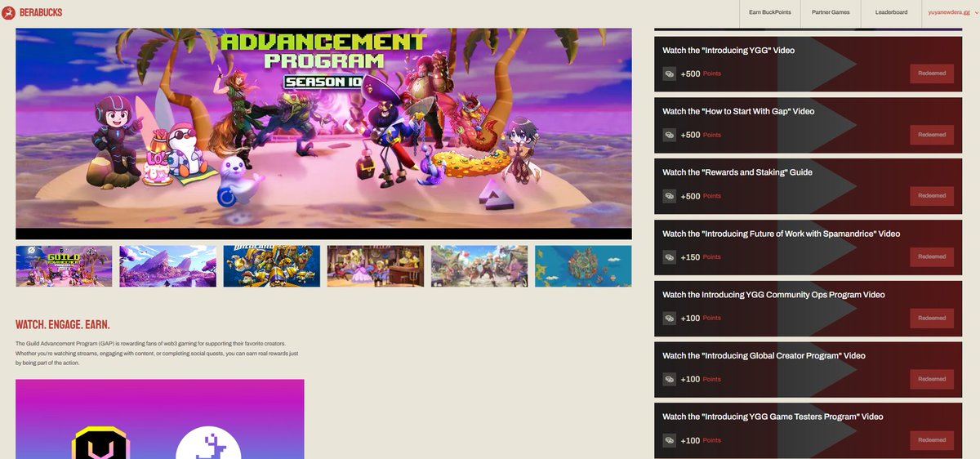Click points coin icon on Introducing YGG quest

(x=669, y=74)
